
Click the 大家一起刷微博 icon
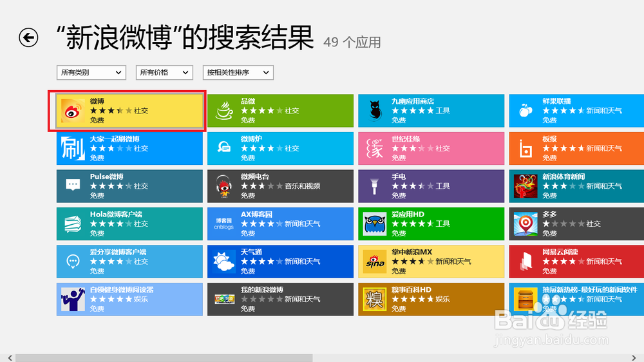pyautogui.click(x=73, y=148)
